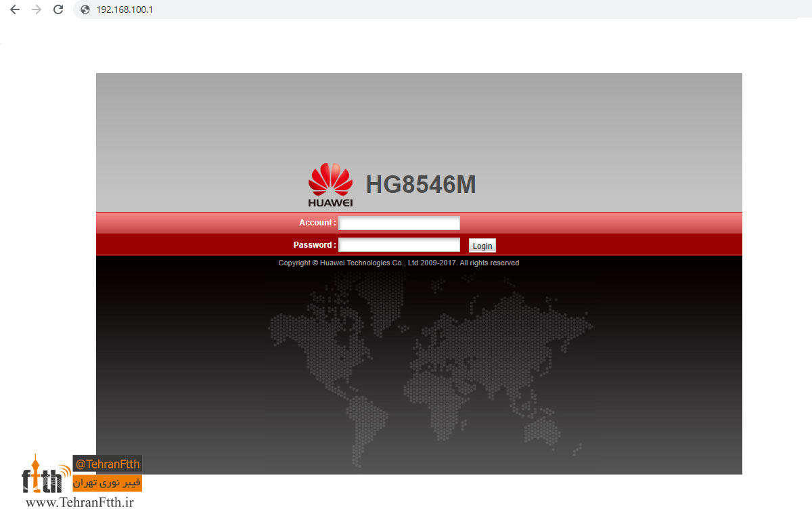Click the Huawei copyright notice text

pyautogui.click(x=399, y=263)
